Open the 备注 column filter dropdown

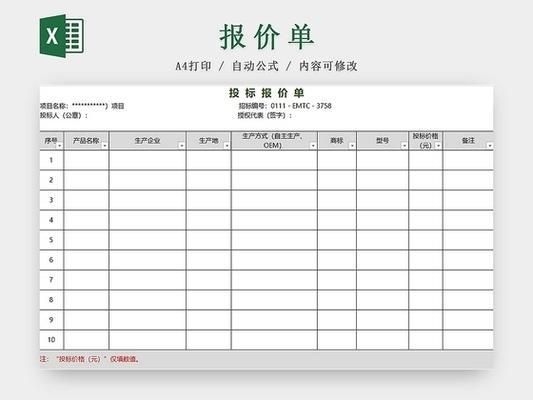(490, 146)
